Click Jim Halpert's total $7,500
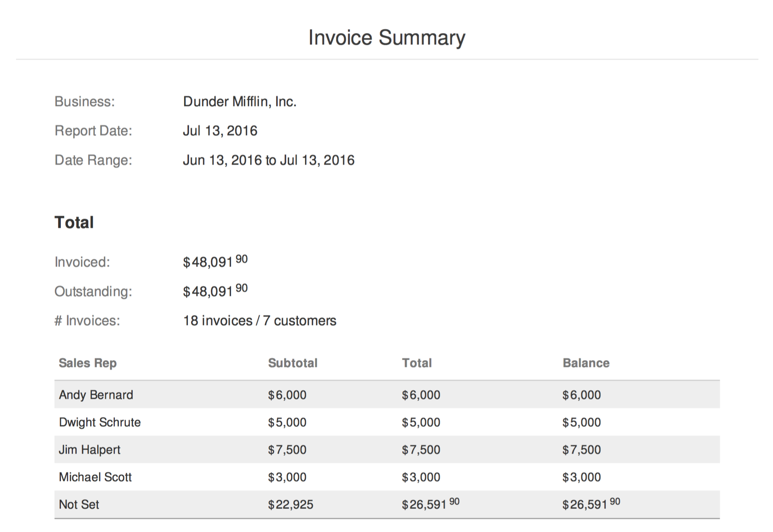Image resolution: width=773 pixels, height=532 pixels. pyautogui.click(x=421, y=450)
